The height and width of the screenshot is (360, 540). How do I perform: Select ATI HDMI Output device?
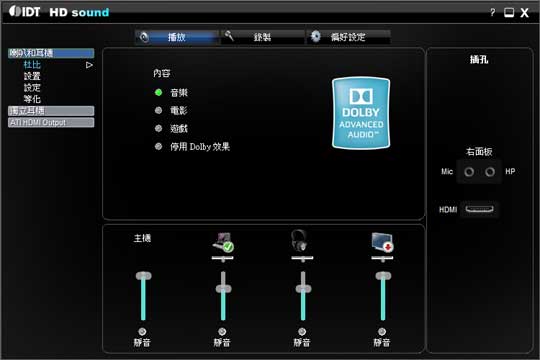pos(51,122)
